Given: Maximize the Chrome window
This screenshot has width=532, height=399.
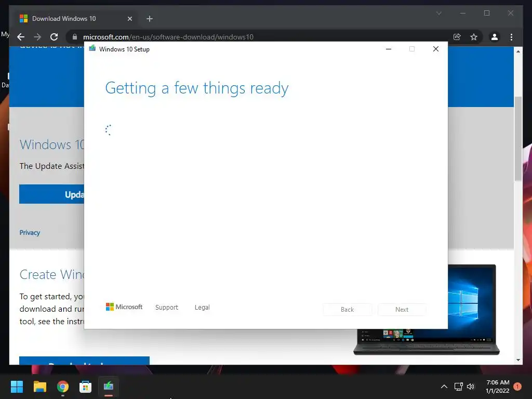Looking at the screenshot, I should 486,13.
